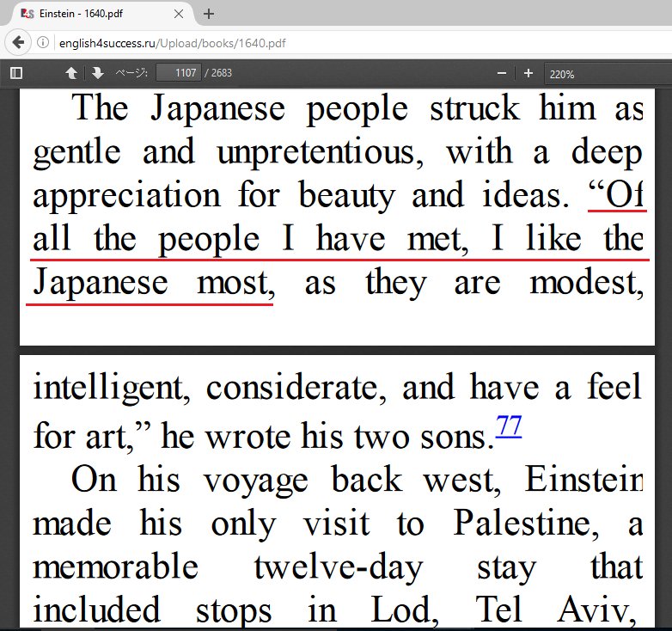The width and height of the screenshot is (672, 631).
Task: Click the word 'unpretentious,' in the text
Action: [x=321, y=152]
